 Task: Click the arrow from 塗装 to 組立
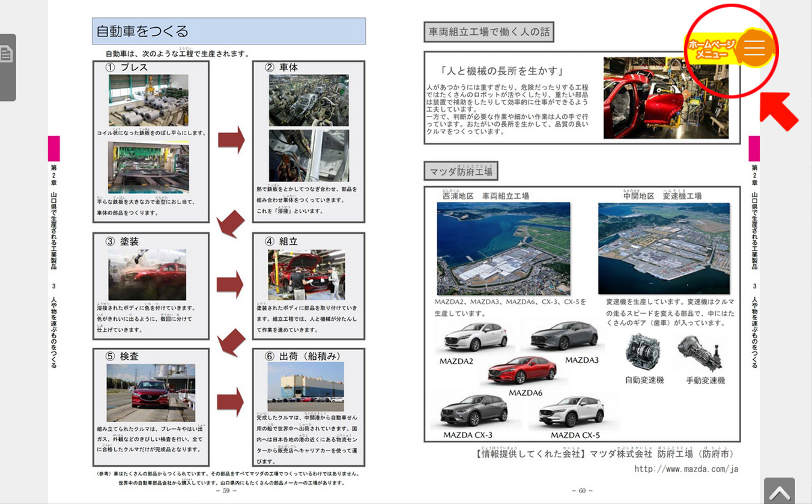[x=231, y=284]
